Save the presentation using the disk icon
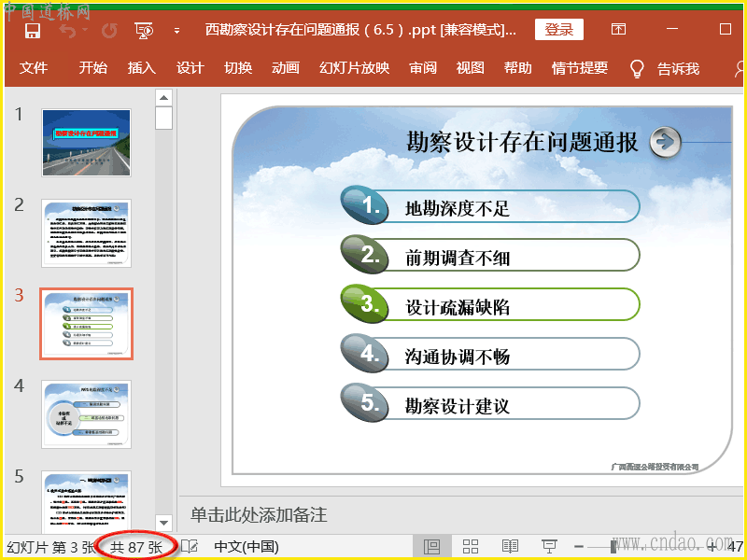Viewport: 747px width, 560px height. (33, 31)
